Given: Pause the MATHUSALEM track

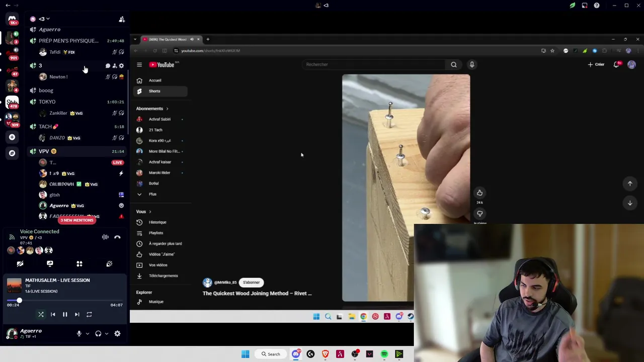Looking at the screenshot, I should 65,314.
